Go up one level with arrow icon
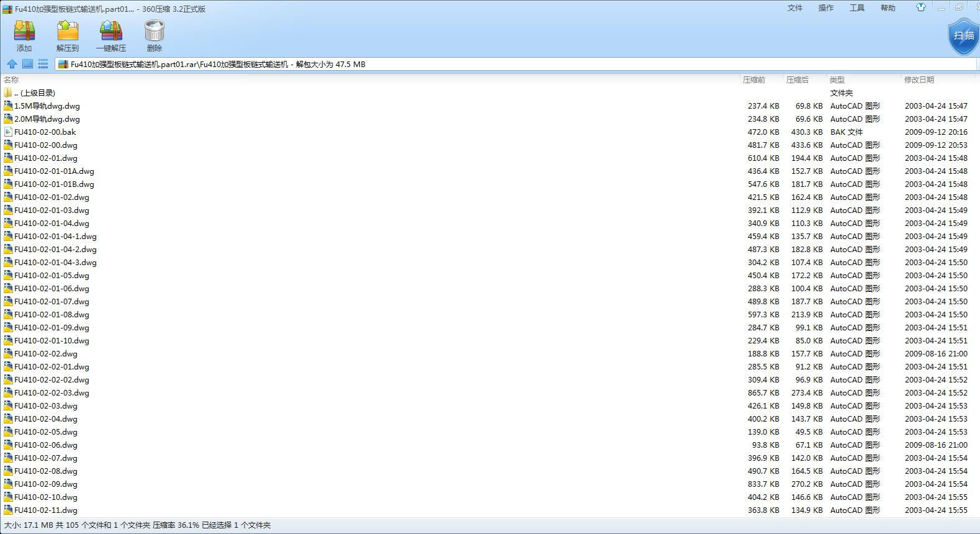This screenshot has height=534, width=980. point(12,64)
